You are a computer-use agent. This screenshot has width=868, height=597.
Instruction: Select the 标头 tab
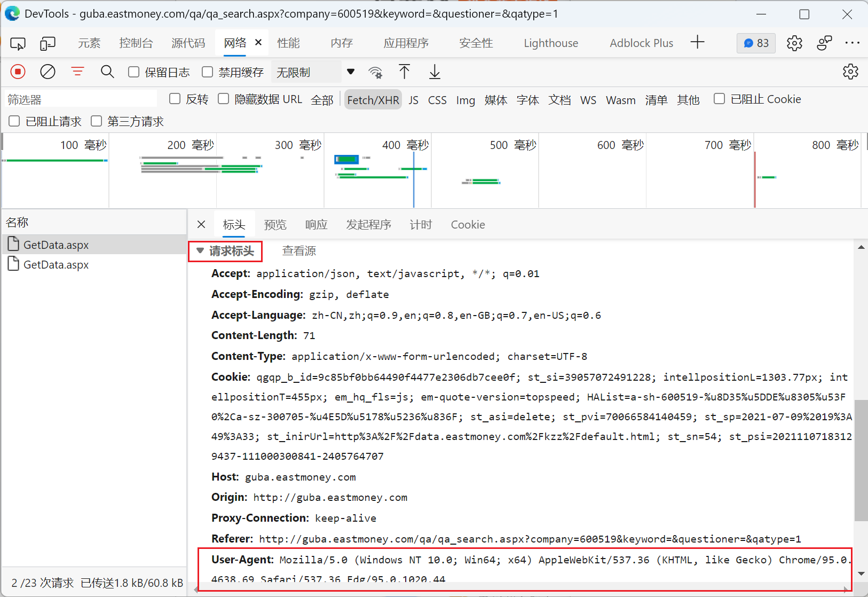pyautogui.click(x=234, y=225)
